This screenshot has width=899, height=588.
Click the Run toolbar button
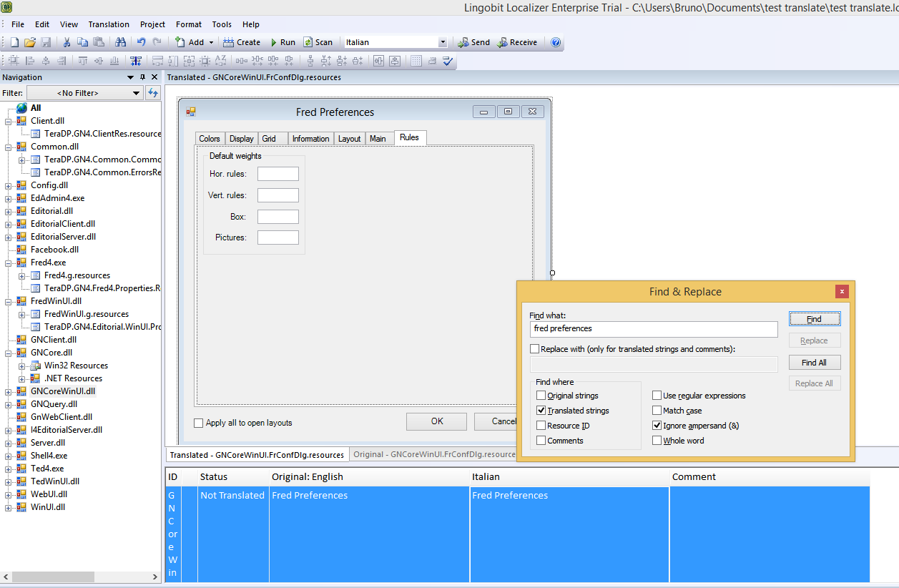coord(283,42)
